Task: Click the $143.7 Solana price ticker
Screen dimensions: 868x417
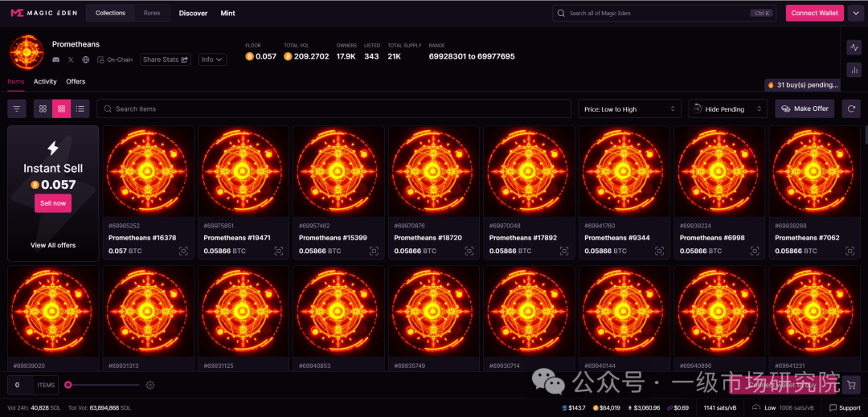Action: (x=574, y=407)
